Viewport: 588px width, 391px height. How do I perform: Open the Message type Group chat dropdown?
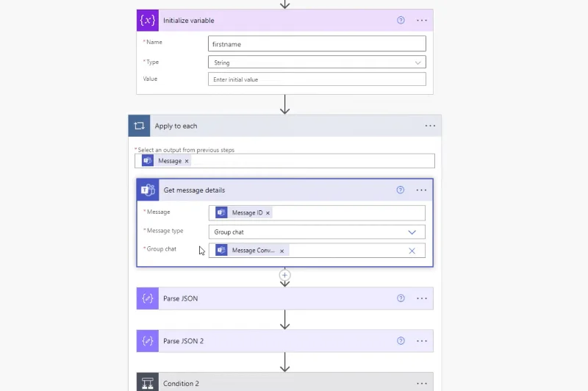[x=317, y=232]
